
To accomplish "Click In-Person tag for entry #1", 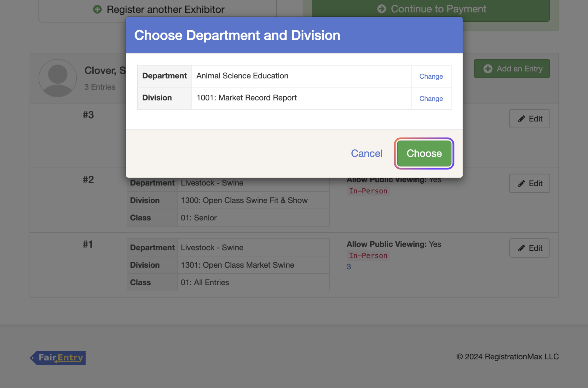I will [x=368, y=256].
